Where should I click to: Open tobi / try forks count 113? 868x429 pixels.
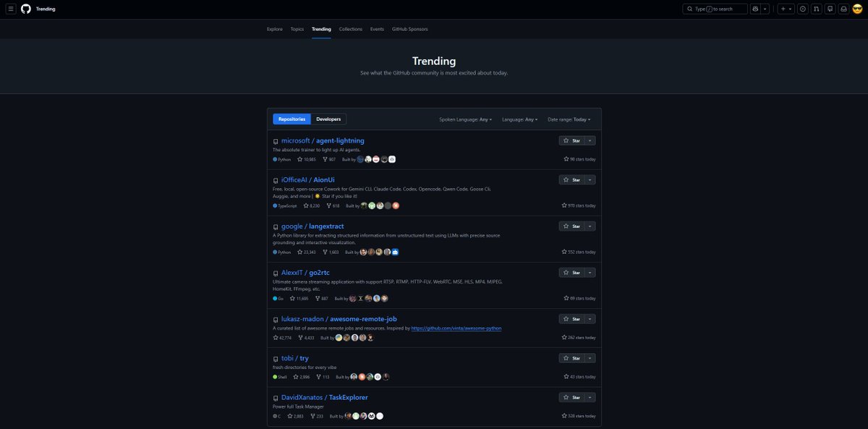(x=323, y=376)
